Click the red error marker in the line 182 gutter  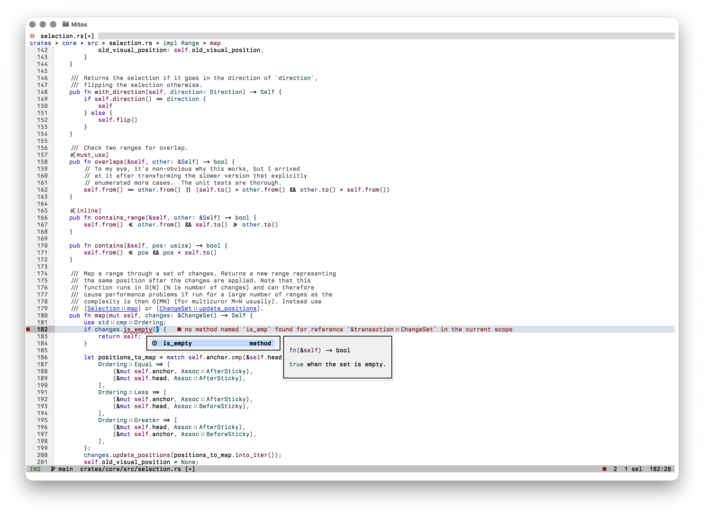[28, 329]
